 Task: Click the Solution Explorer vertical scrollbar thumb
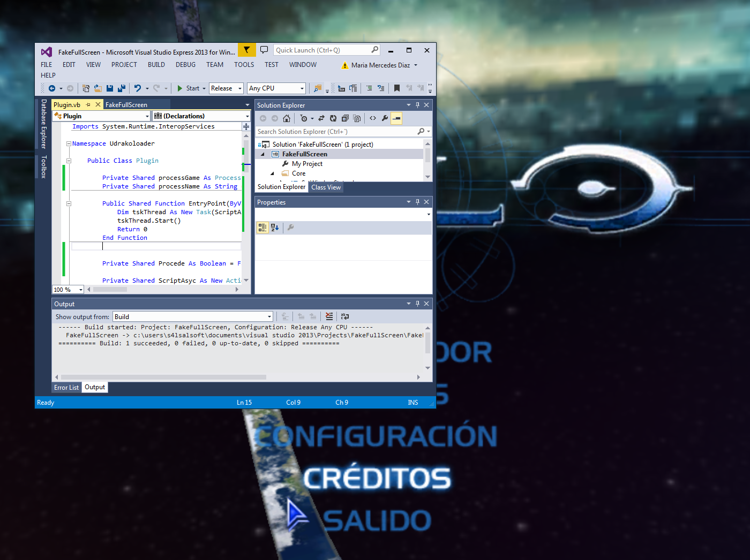(x=427, y=155)
